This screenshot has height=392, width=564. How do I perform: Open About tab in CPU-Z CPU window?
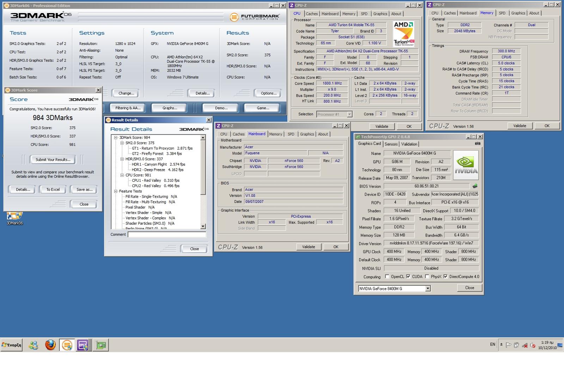(x=396, y=14)
